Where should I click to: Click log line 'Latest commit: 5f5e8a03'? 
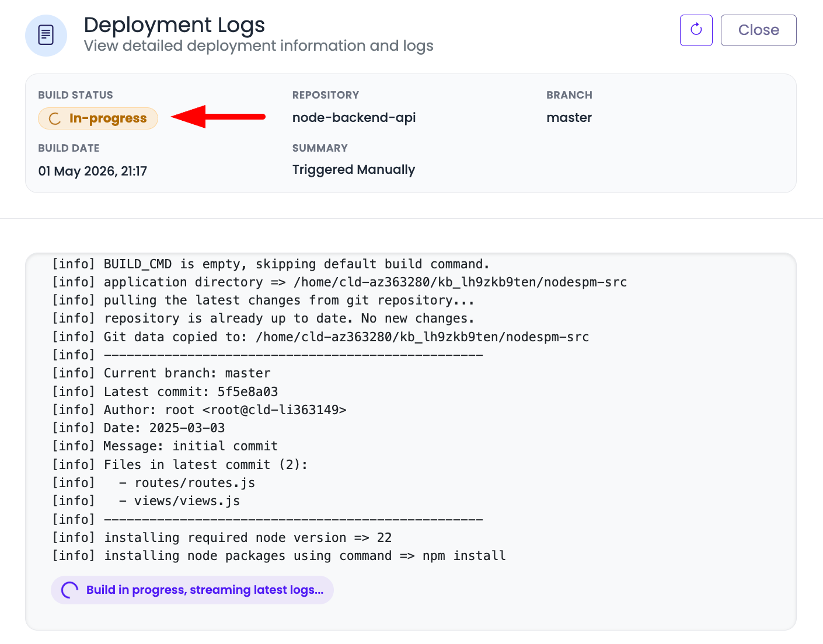(165, 392)
